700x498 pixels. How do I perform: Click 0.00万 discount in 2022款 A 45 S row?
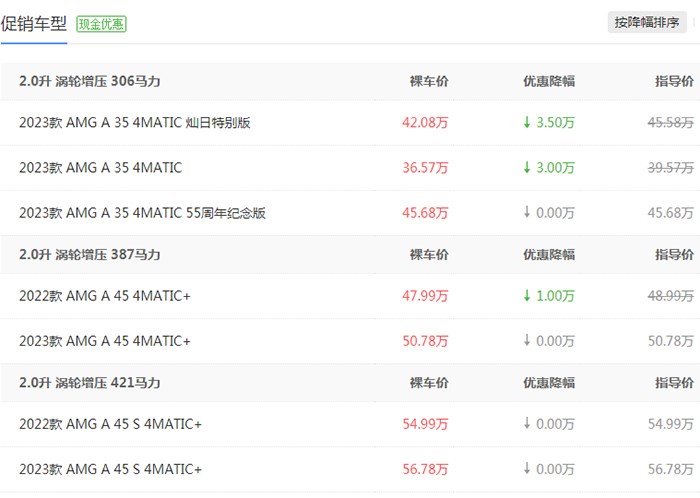(x=555, y=423)
